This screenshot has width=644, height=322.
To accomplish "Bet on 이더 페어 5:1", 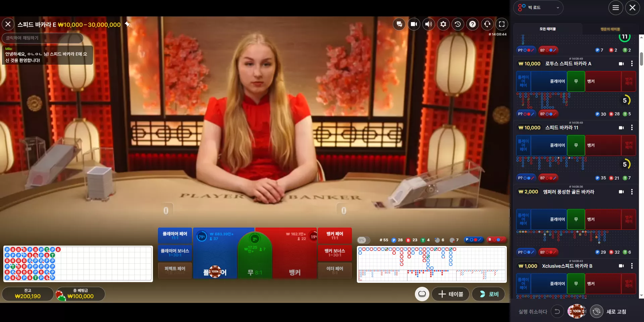I will tap(335, 270).
